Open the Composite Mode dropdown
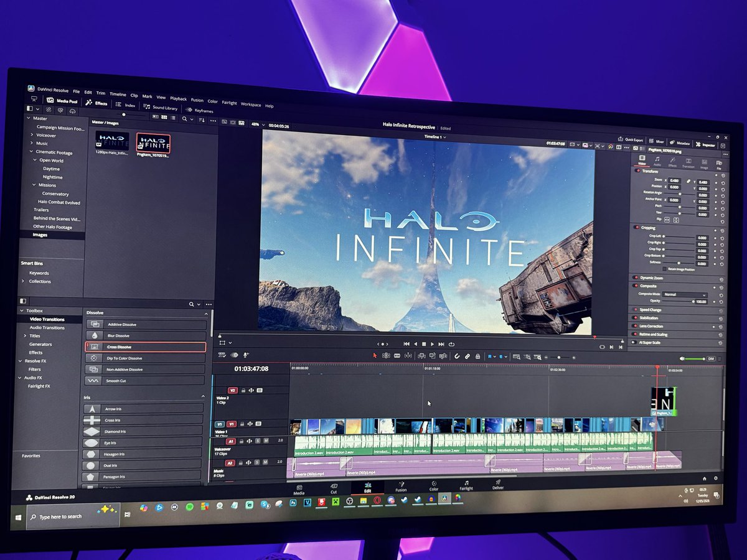Image resolution: width=747 pixels, height=560 pixels. (685, 294)
